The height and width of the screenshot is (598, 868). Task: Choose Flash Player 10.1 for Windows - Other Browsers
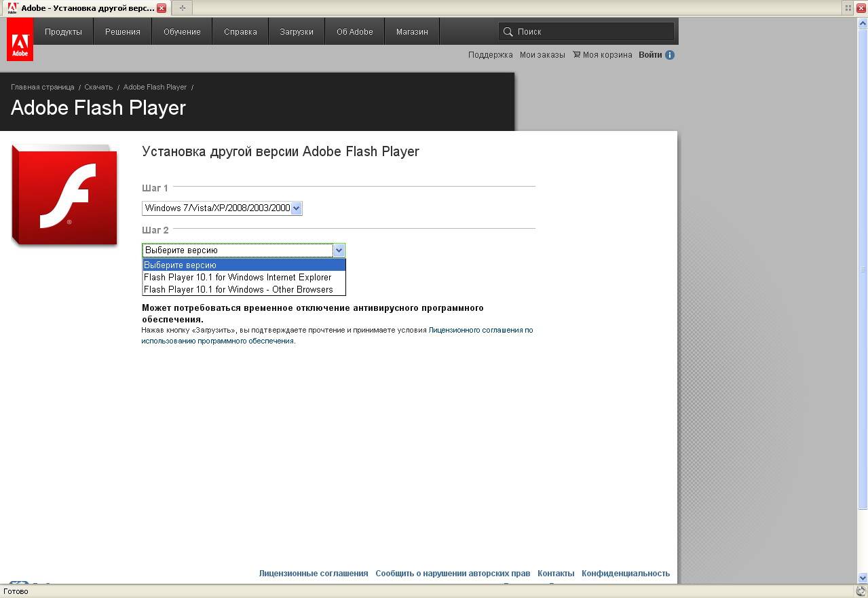pyautogui.click(x=244, y=290)
